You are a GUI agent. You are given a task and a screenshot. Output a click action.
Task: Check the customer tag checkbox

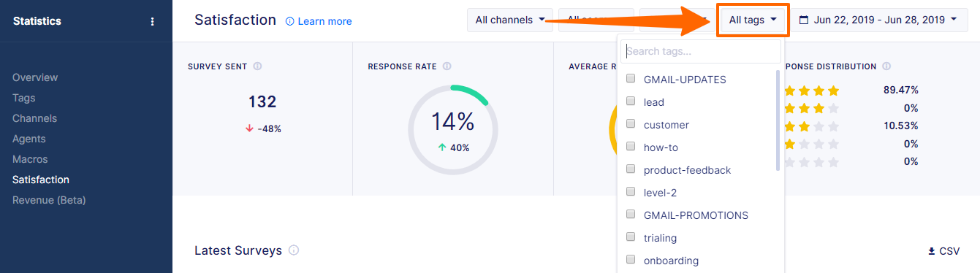pos(631,124)
